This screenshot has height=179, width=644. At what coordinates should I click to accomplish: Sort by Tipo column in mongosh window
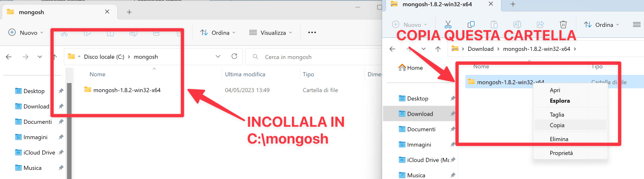tap(308, 74)
